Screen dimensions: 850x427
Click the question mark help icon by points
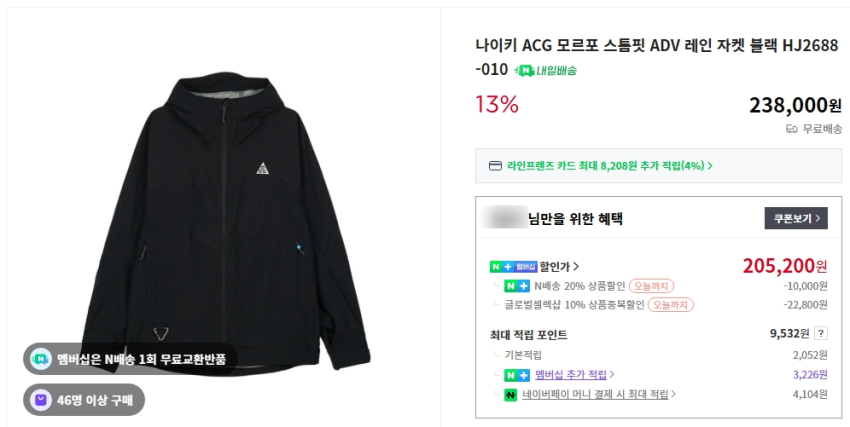tap(821, 334)
